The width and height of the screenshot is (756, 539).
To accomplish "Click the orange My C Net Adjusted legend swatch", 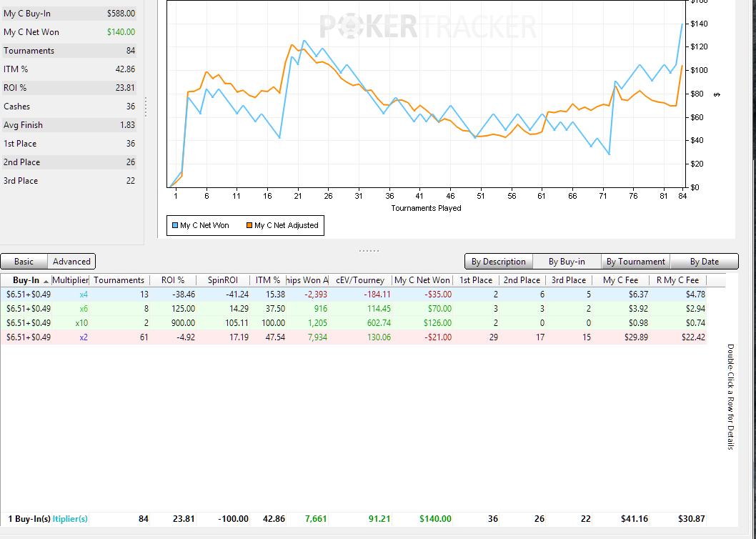I will tap(249, 225).
